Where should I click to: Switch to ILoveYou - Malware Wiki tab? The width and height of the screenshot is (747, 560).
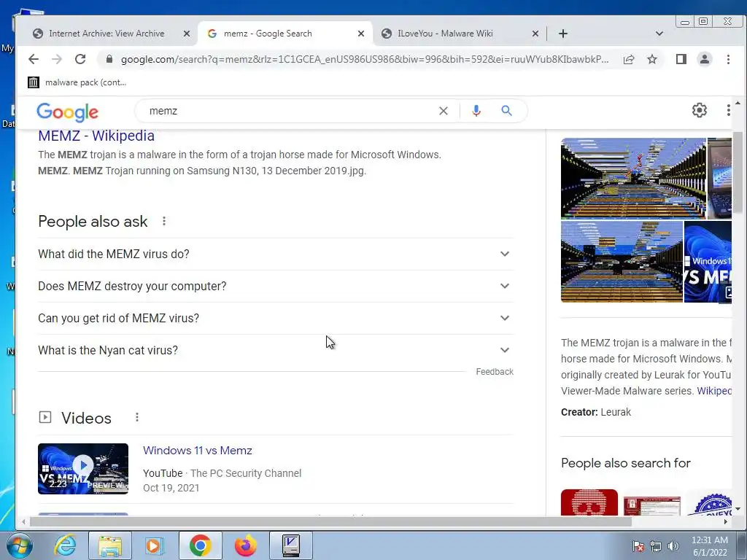coord(445,34)
